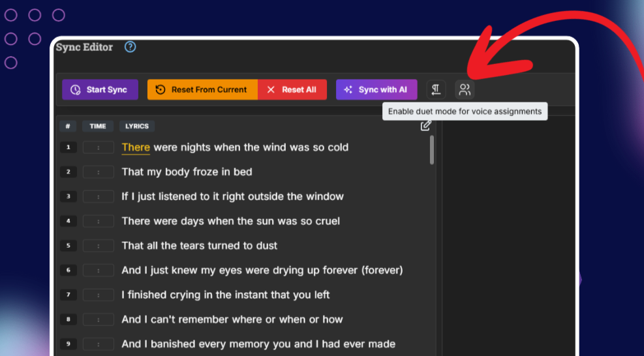Click the Start Sync button
The image size is (644, 356).
tap(100, 89)
